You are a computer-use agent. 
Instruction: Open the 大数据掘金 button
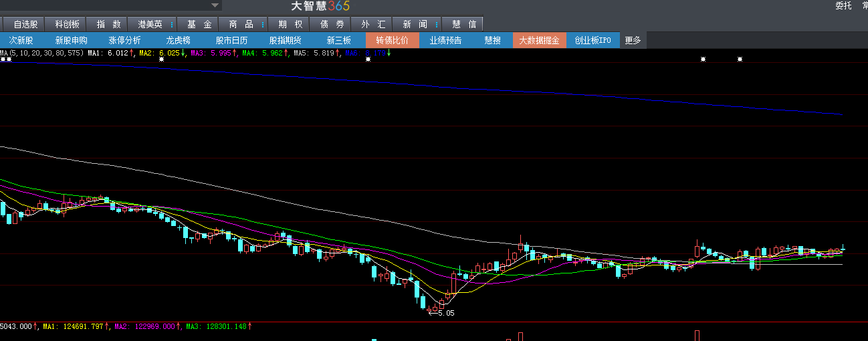coord(539,40)
